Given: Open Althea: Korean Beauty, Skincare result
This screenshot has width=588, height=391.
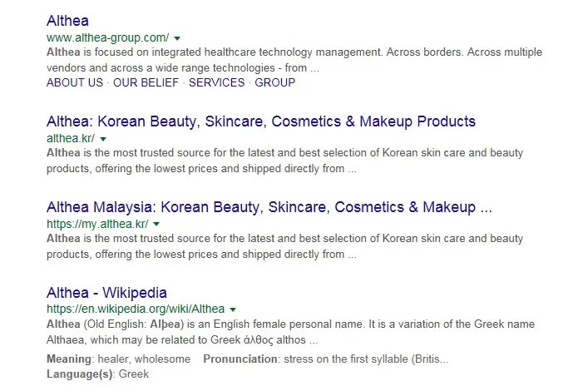Looking at the screenshot, I should pos(261,121).
